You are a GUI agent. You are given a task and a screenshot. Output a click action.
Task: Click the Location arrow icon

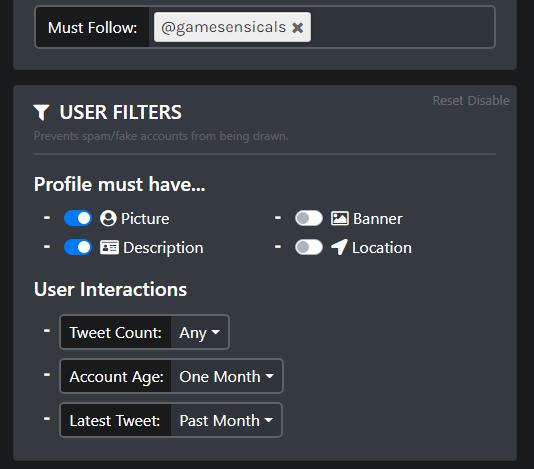[339, 247]
